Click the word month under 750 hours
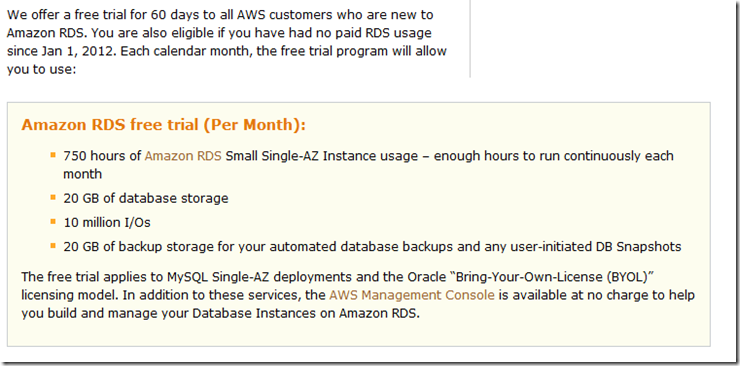 click(x=83, y=174)
